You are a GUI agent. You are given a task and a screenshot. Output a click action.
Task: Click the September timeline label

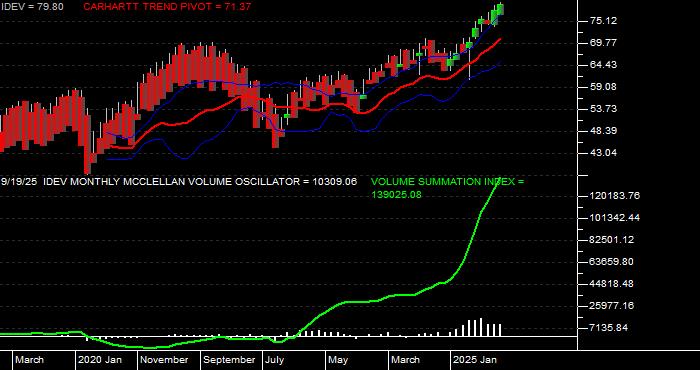229,360
